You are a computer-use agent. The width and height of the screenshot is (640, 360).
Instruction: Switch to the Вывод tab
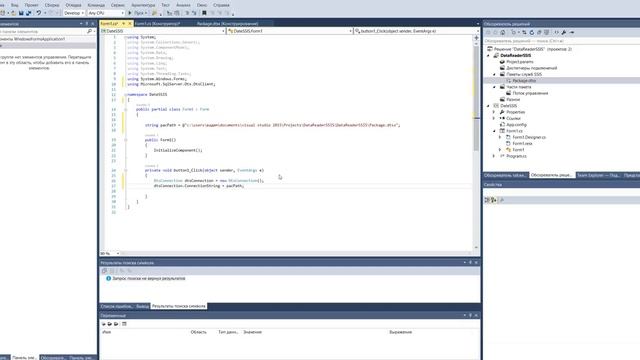coord(142,306)
